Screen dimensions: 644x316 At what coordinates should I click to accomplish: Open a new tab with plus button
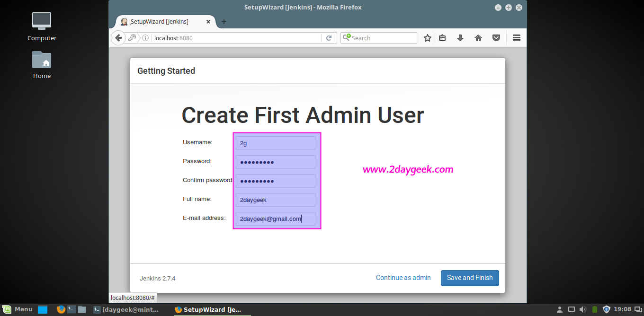pos(224,22)
